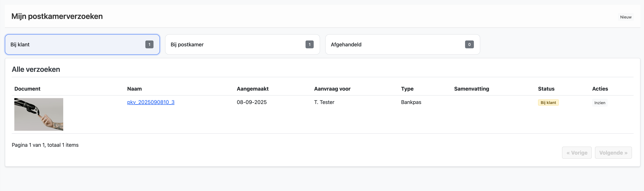Click the Alle verzoeken heading
Image resolution: width=644 pixels, height=191 pixels.
36,69
